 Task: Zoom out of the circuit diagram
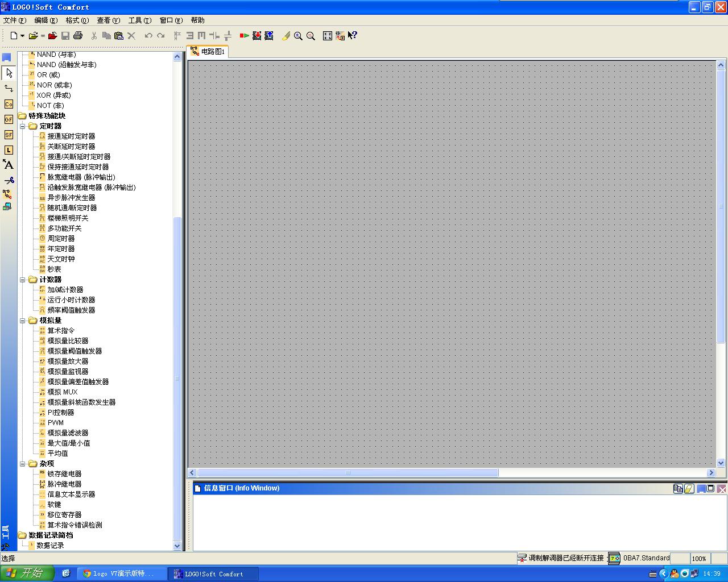coord(311,36)
